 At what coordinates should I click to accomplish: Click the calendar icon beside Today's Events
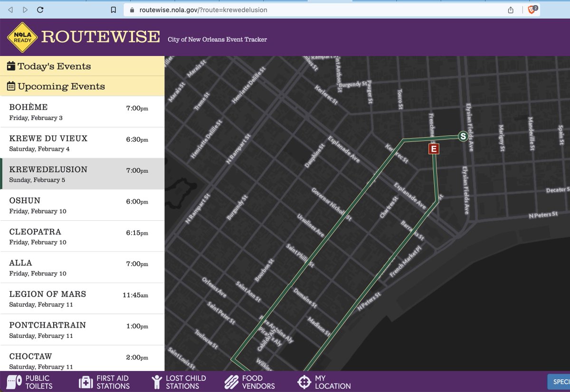click(x=11, y=66)
